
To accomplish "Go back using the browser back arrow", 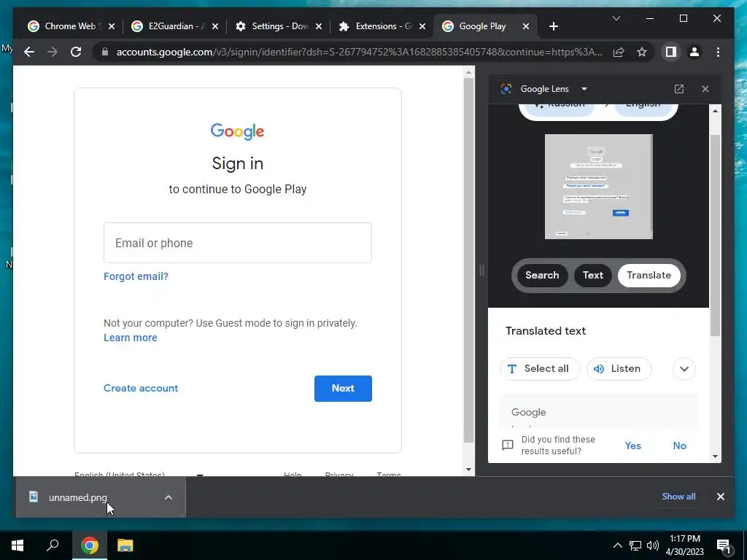I will (29, 52).
